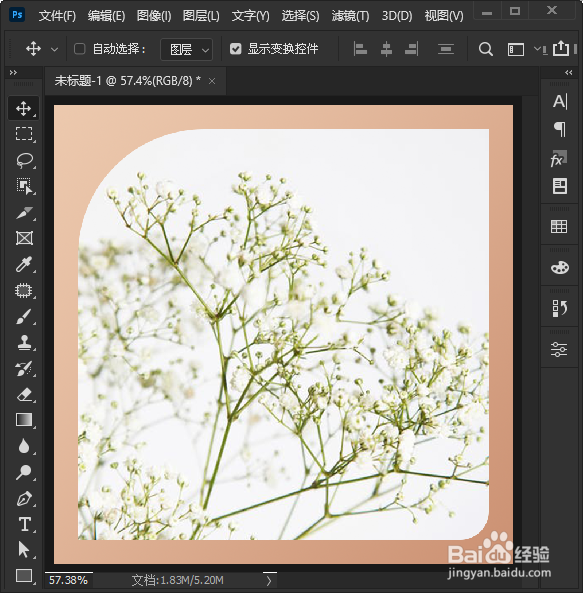The width and height of the screenshot is (583, 593).
Task: Expand the status bar info arrow
Action: point(268,581)
